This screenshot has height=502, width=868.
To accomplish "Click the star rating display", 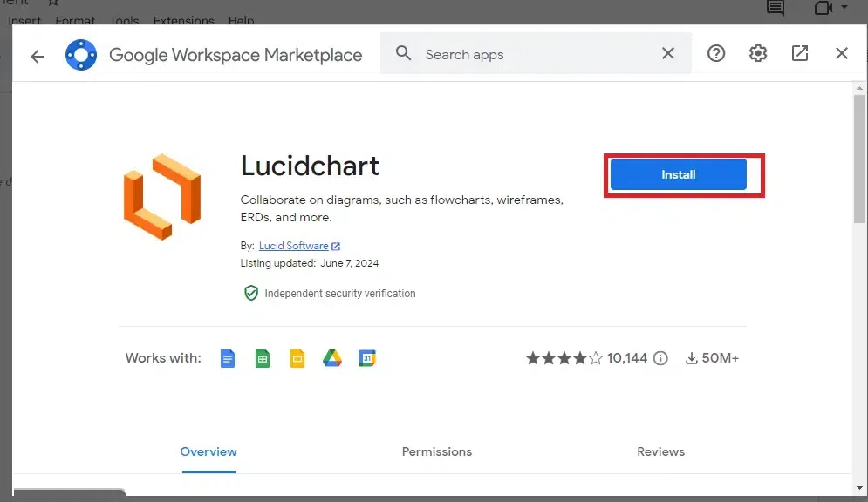I will click(x=564, y=358).
